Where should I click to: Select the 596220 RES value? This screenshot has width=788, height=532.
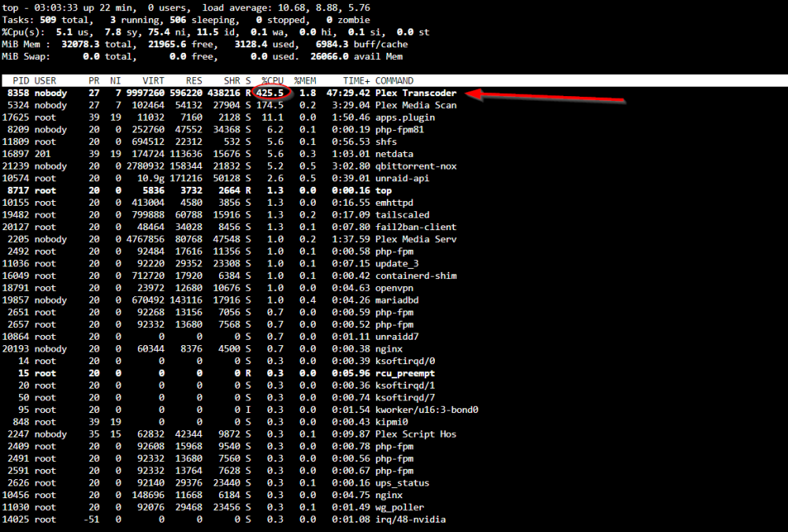pyautogui.click(x=186, y=93)
